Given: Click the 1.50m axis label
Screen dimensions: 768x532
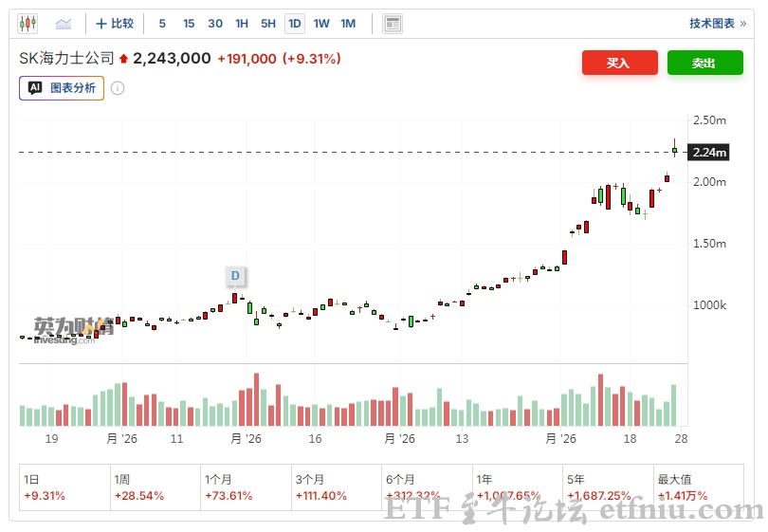Looking at the screenshot, I should click(x=709, y=244).
